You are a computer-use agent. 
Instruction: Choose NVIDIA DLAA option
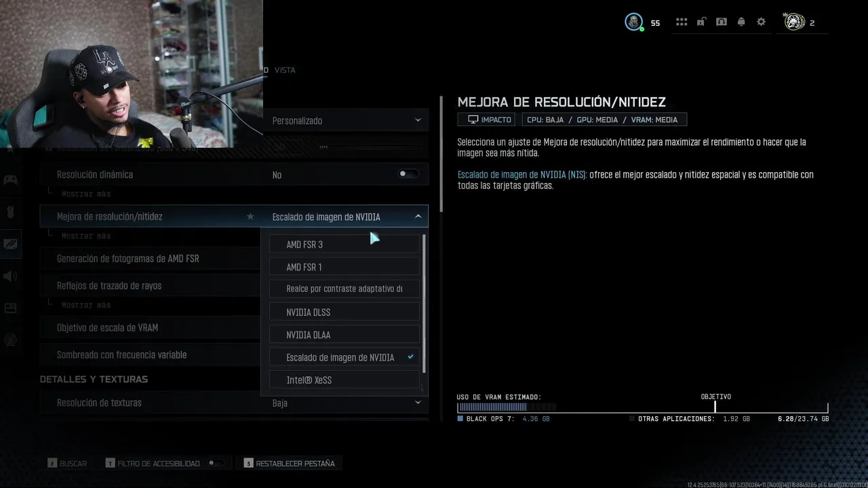[x=344, y=335]
